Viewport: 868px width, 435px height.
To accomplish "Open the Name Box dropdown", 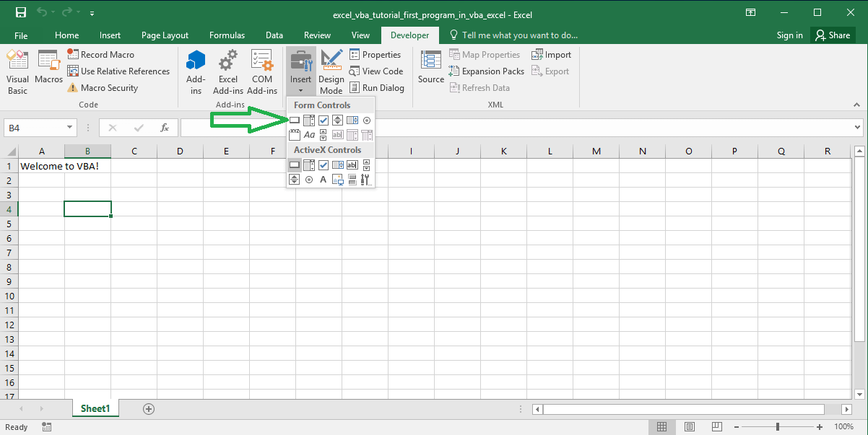I will pyautogui.click(x=69, y=128).
